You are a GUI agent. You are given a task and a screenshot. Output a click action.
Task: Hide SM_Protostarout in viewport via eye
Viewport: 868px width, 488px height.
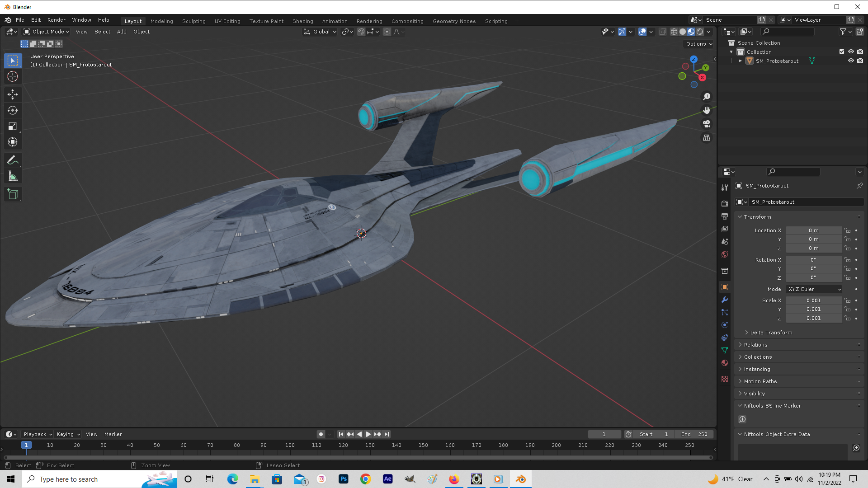pyautogui.click(x=851, y=61)
